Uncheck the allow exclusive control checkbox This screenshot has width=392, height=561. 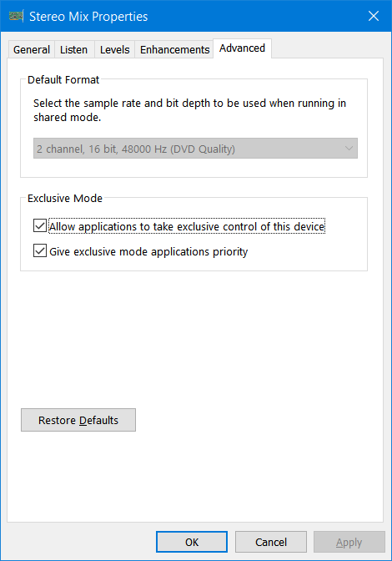pyautogui.click(x=40, y=225)
